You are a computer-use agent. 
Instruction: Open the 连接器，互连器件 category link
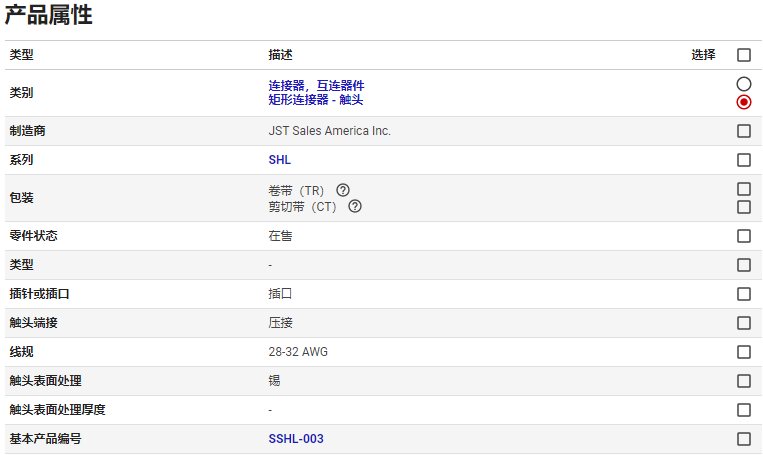pos(316,86)
